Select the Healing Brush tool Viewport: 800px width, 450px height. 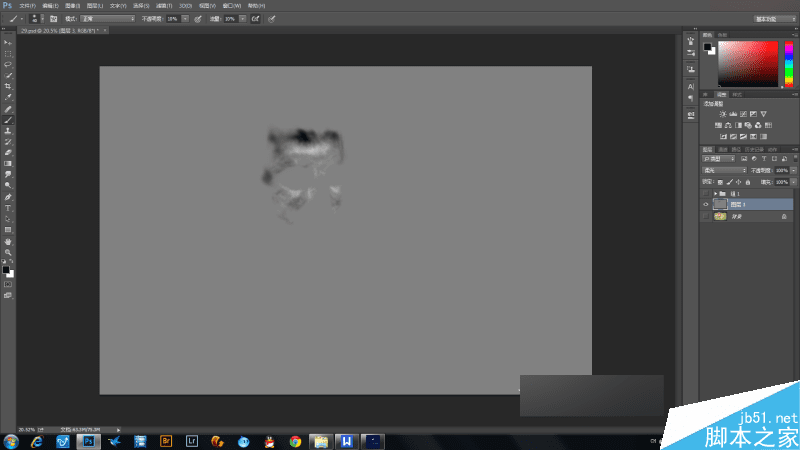(8, 109)
